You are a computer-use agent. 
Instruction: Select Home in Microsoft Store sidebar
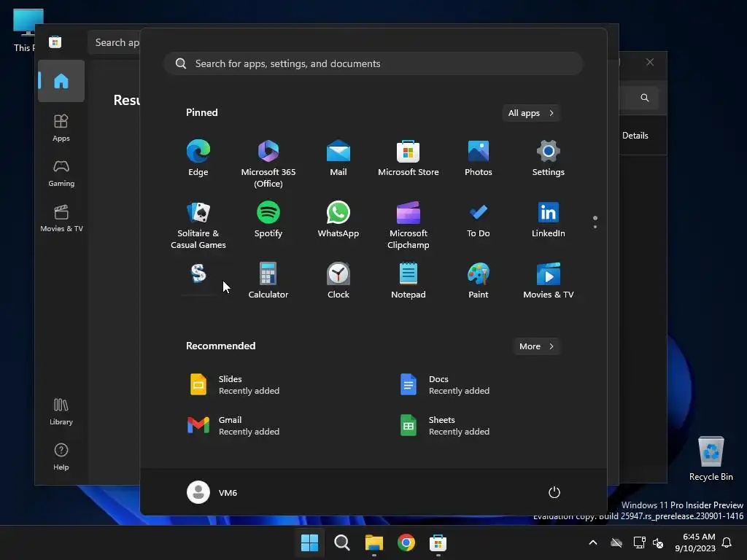pyautogui.click(x=61, y=81)
